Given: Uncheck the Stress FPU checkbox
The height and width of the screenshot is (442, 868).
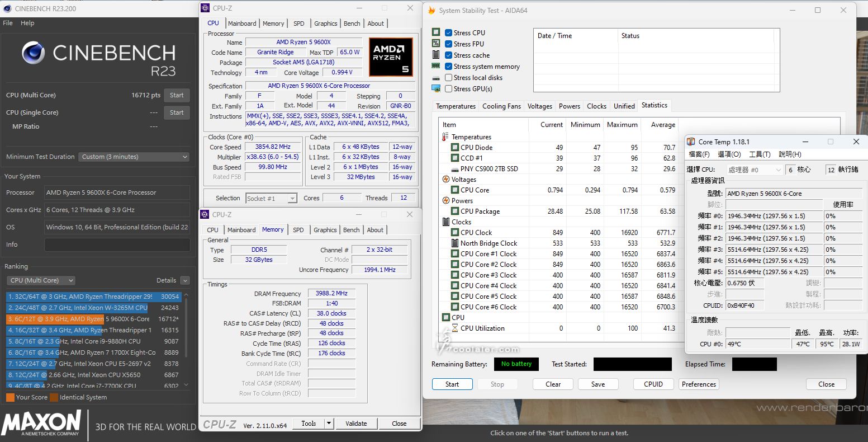Looking at the screenshot, I should 449,44.
